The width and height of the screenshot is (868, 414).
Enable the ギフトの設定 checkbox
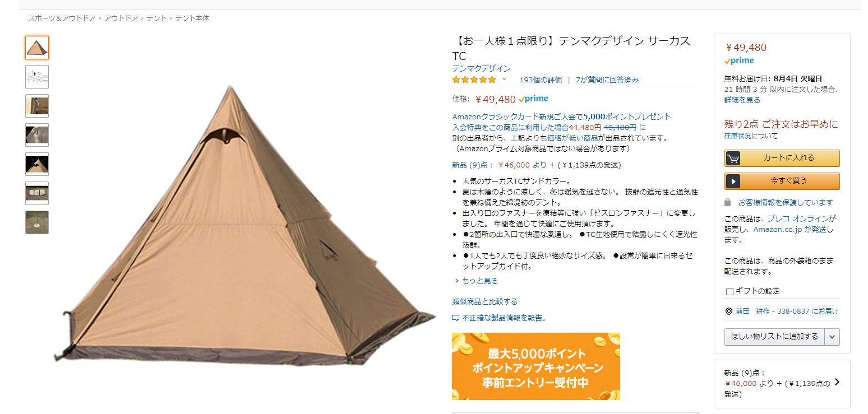[730, 291]
